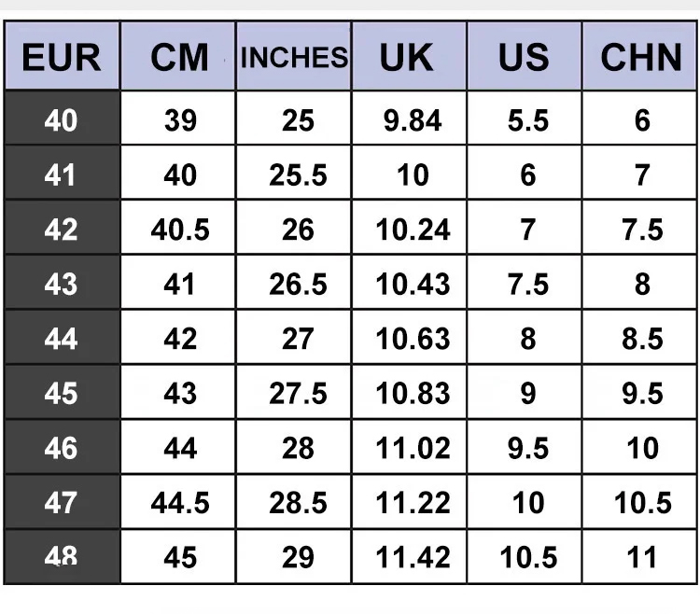700x614 pixels.
Task: Select the INCHES column header
Action: (294, 58)
